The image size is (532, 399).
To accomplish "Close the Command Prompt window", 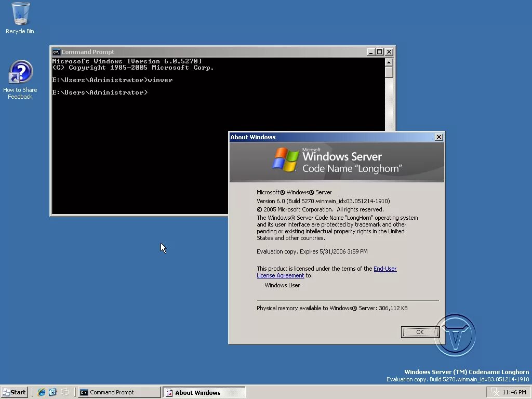I will click(389, 52).
